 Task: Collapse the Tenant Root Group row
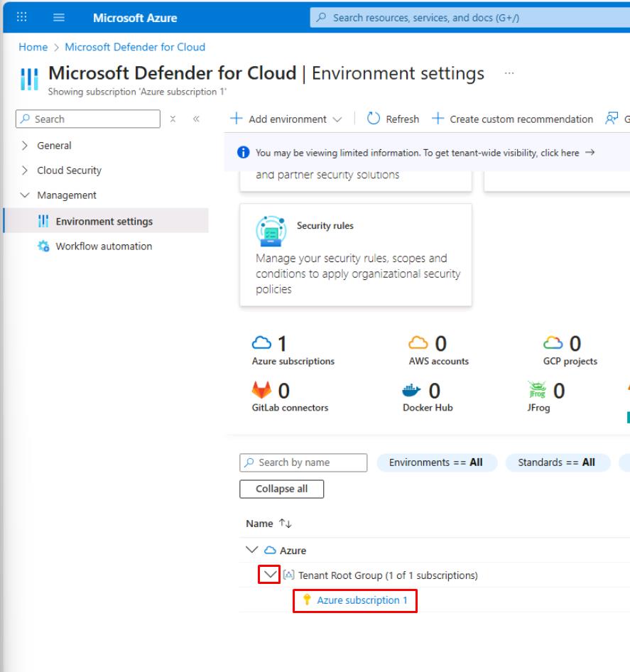(268, 575)
